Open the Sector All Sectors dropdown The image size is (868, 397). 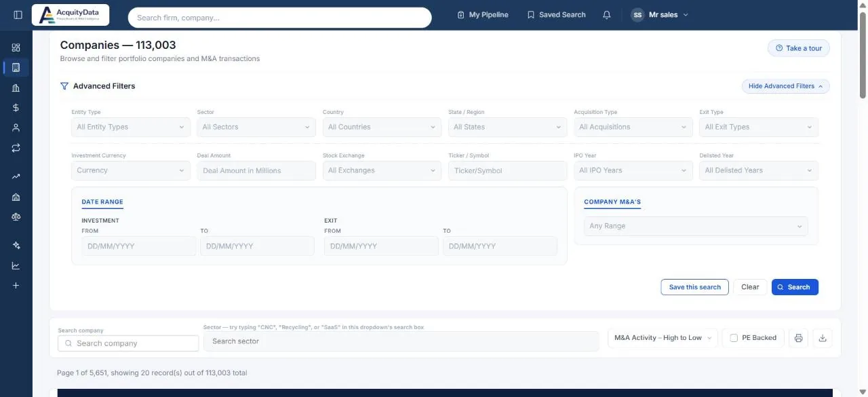tap(256, 127)
